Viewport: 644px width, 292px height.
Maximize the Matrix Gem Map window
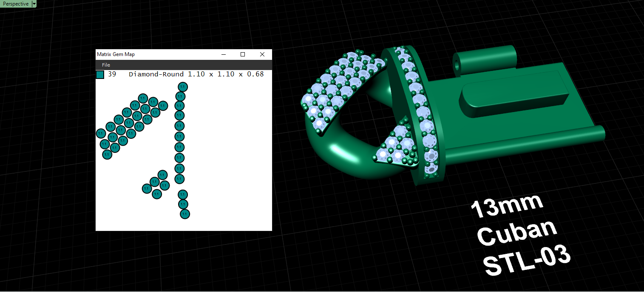243,54
